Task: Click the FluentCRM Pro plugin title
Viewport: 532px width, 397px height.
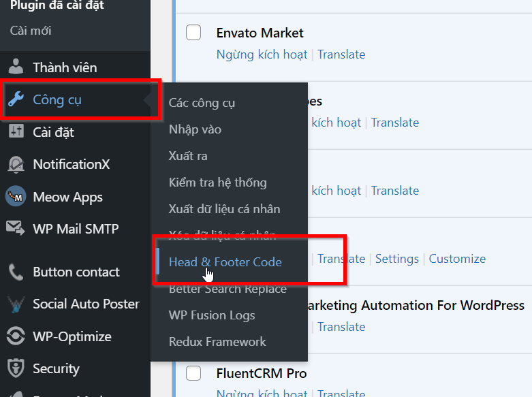Action: [262, 373]
